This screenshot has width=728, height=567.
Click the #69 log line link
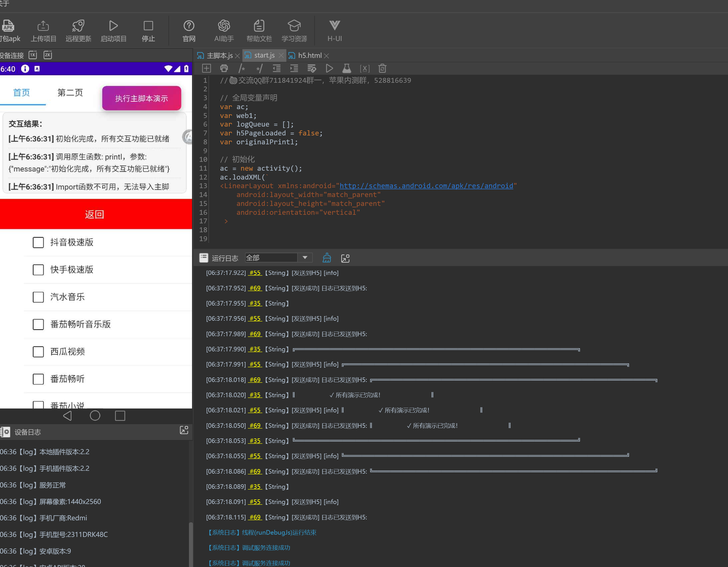tap(255, 288)
